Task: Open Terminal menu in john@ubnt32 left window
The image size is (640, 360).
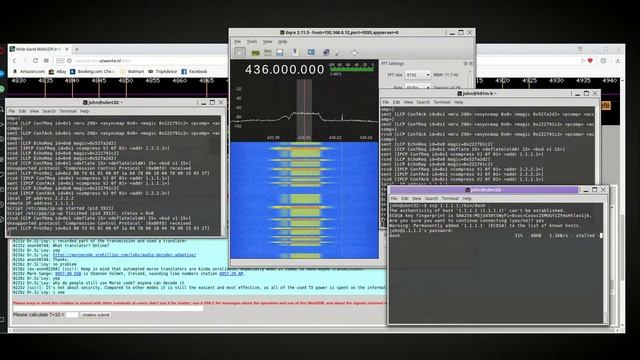Action: [x=68, y=111]
